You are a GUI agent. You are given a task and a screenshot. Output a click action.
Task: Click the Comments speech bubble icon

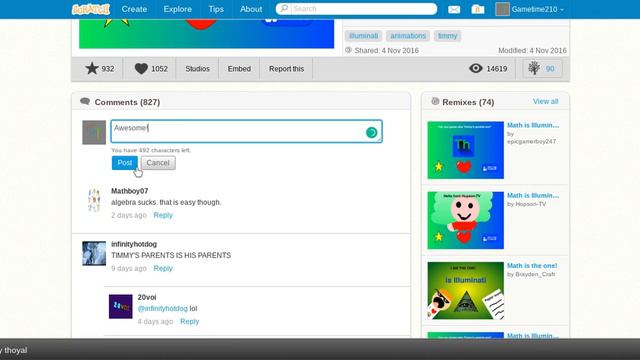pyautogui.click(x=85, y=102)
